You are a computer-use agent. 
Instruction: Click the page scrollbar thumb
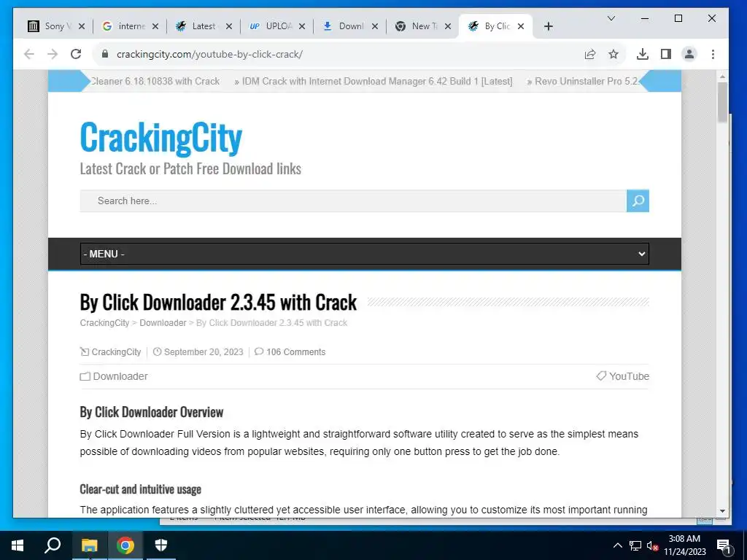[722, 102]
